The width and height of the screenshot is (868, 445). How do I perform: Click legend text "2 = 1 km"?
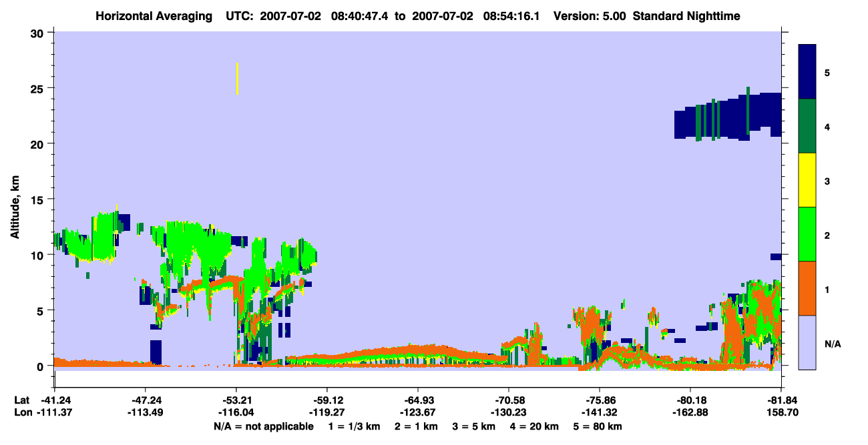pyautogui.click(x=417, y=426)
